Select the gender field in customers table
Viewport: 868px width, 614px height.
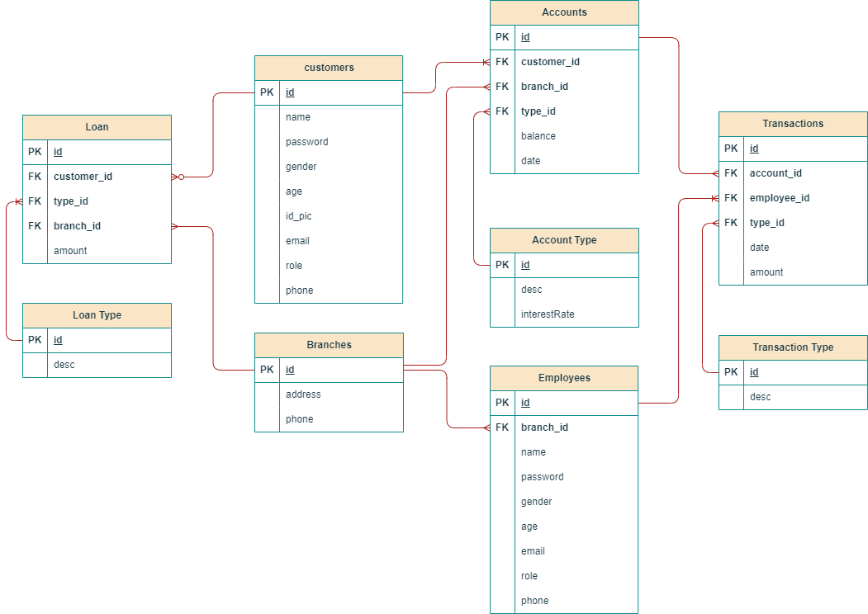pos(303,167)
